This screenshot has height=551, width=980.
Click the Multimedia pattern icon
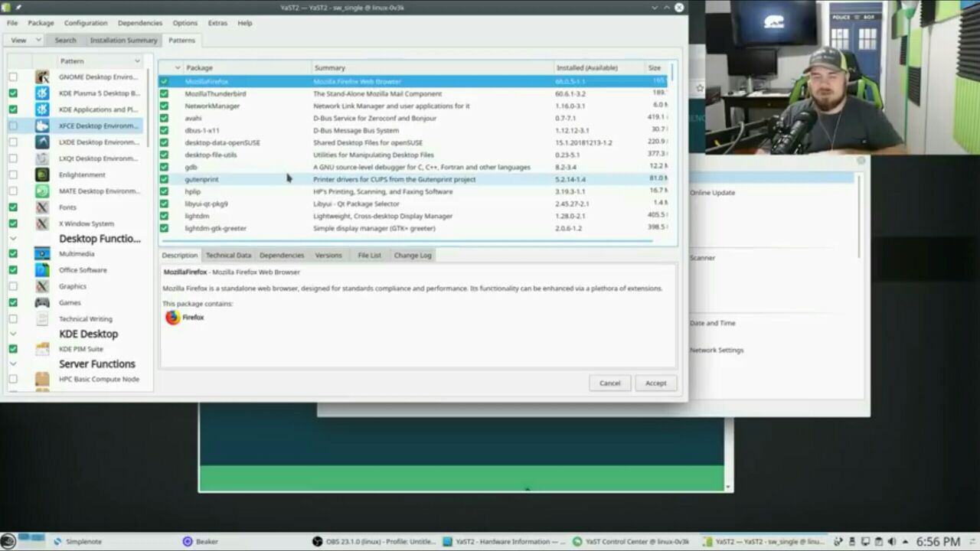[43, 254]
